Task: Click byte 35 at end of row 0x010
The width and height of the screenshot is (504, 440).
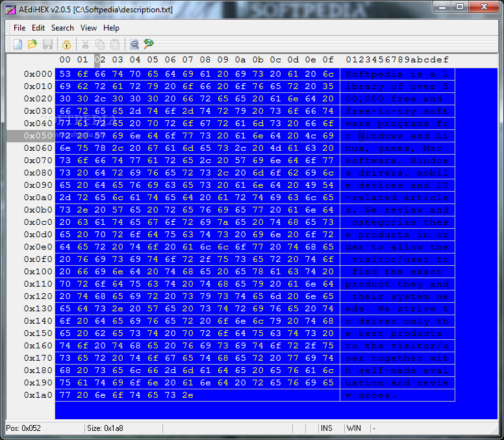Action: pyautogui.click(x=328, y=86)
